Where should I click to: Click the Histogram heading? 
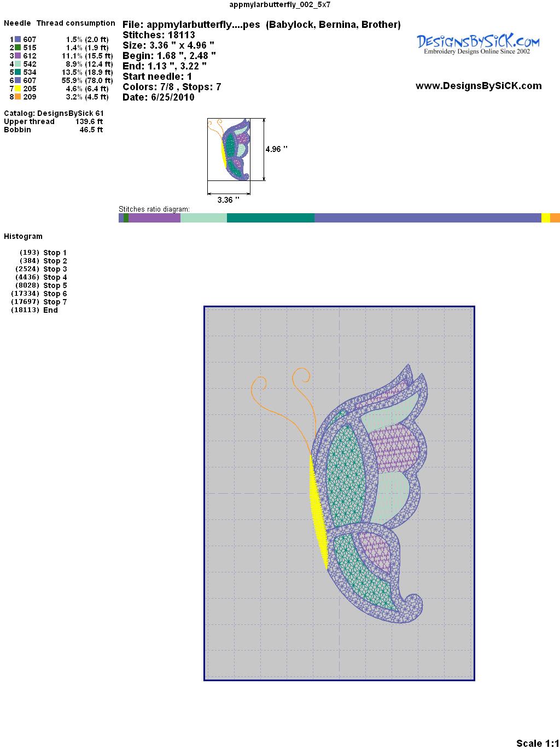[x=23, y=236]
